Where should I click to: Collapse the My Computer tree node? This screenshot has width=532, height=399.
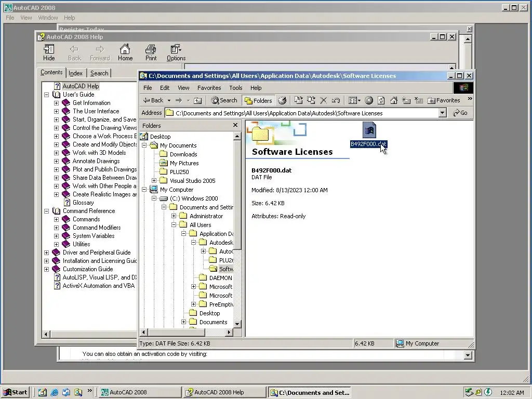(x=144, y=190)
